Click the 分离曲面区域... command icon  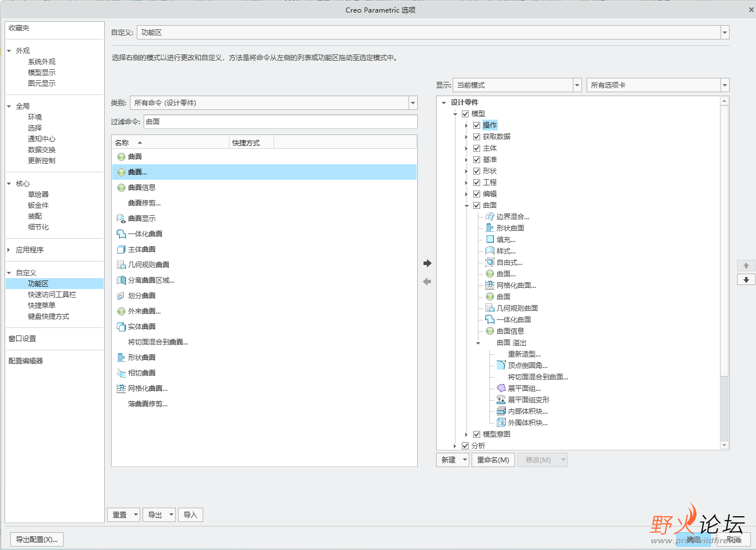(x=121, y=280)
